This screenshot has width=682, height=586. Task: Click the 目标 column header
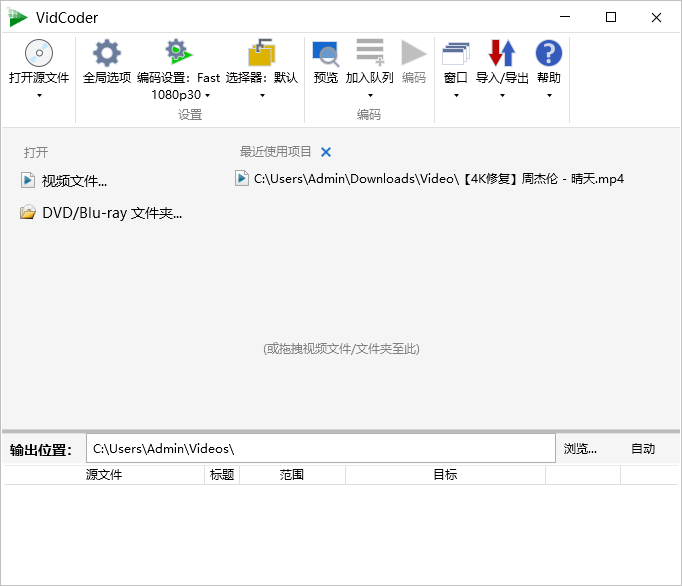pyautogui.click(x=445, y=475)
